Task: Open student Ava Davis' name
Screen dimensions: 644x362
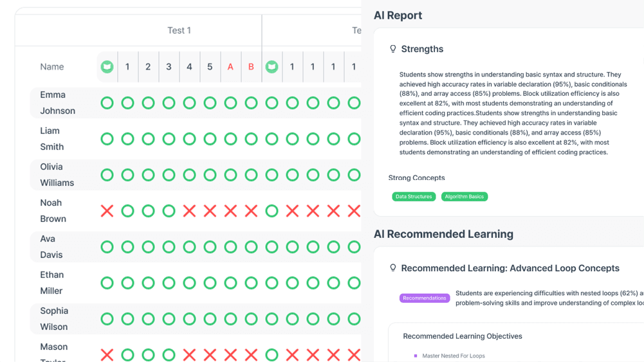Action: click(x=51, y=247)
